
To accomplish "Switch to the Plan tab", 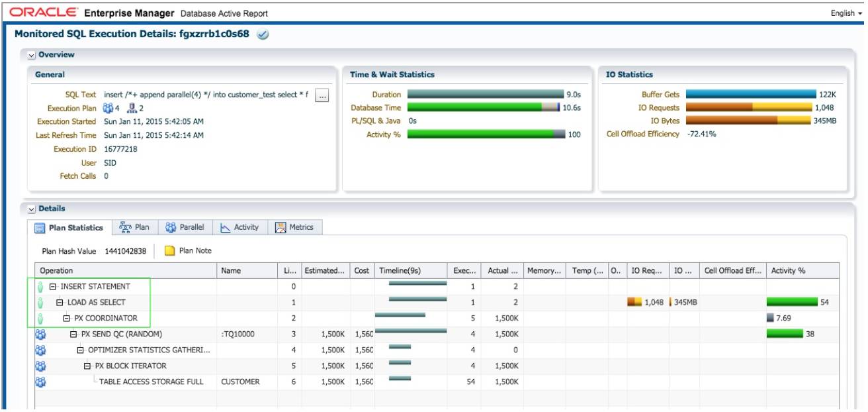I will coord(134,227).
